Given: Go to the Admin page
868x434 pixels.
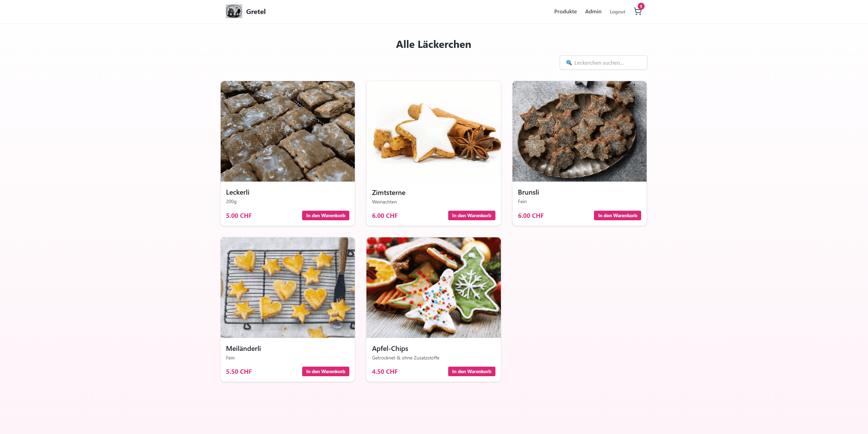Looking at the screenshot, I should (593, 12).
